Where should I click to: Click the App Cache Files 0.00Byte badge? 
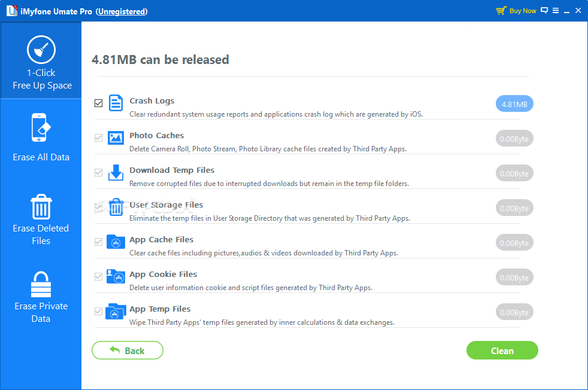click(514, 243)
